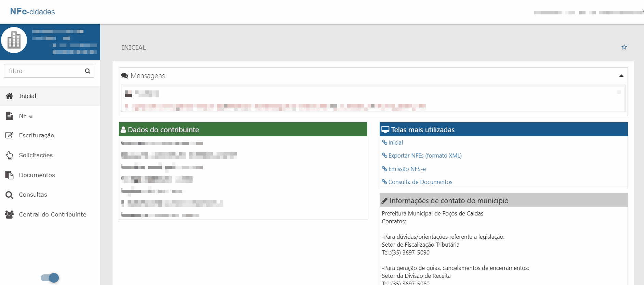The height and width of the screenshot is (285, 644).
Task: Open the user account menu top right
Action: pos(589,12)
